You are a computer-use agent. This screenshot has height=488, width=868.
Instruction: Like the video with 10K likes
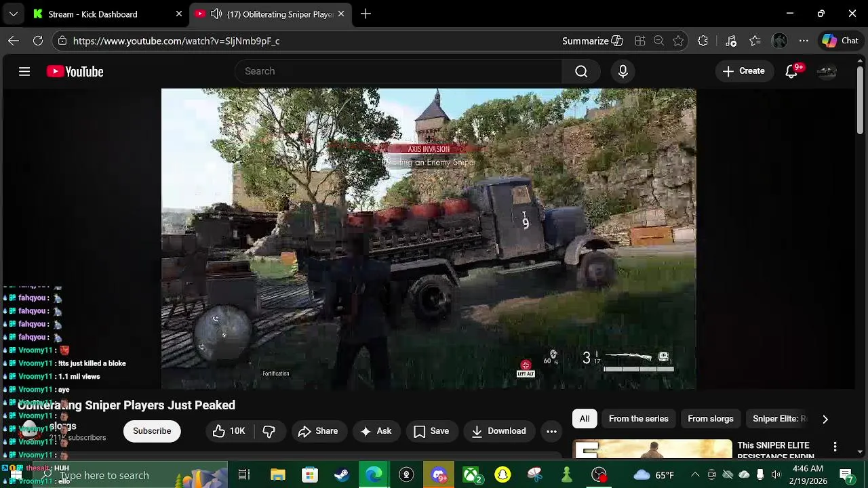tap(229, 431)
